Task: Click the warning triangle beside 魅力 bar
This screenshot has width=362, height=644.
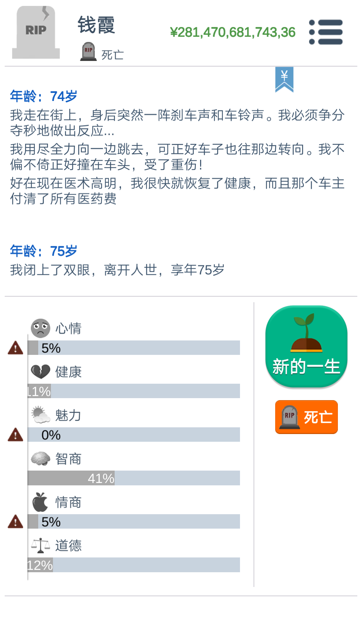Action: coord(15,435)
